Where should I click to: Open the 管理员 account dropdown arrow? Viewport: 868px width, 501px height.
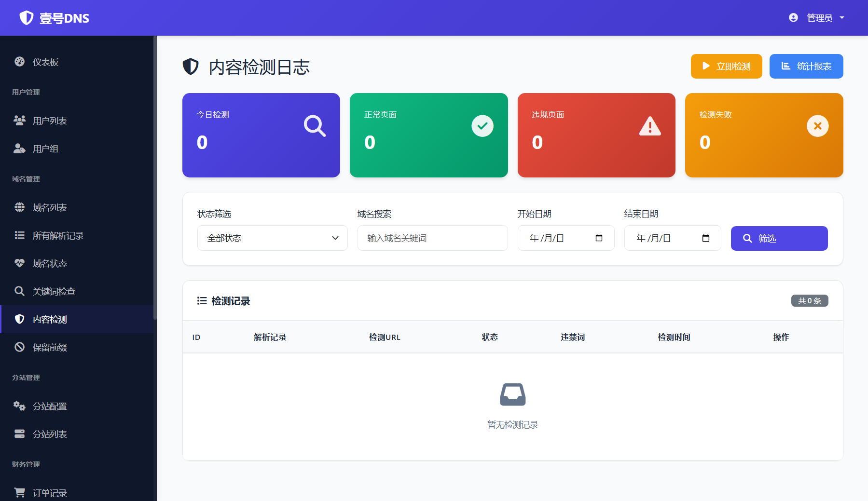tap(842, 18)
